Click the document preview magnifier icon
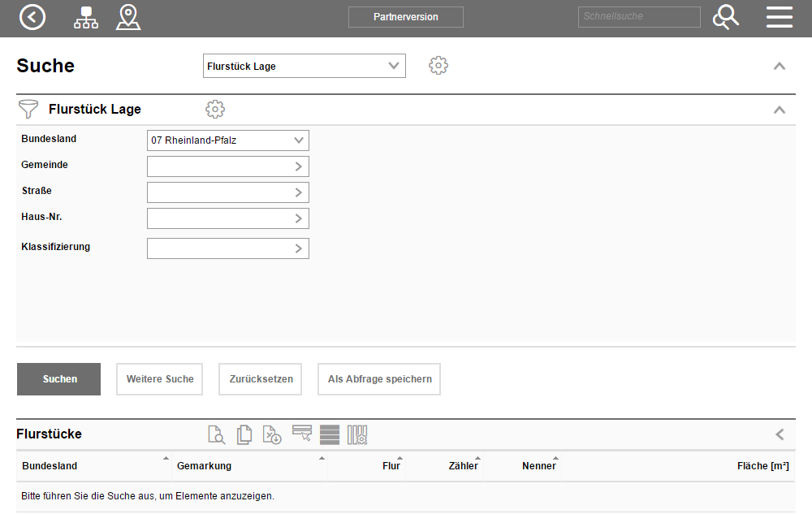 [216, 435]
